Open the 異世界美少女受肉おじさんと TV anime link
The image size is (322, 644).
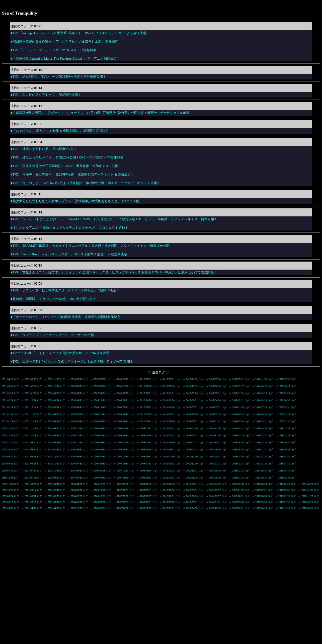[76, 201]
